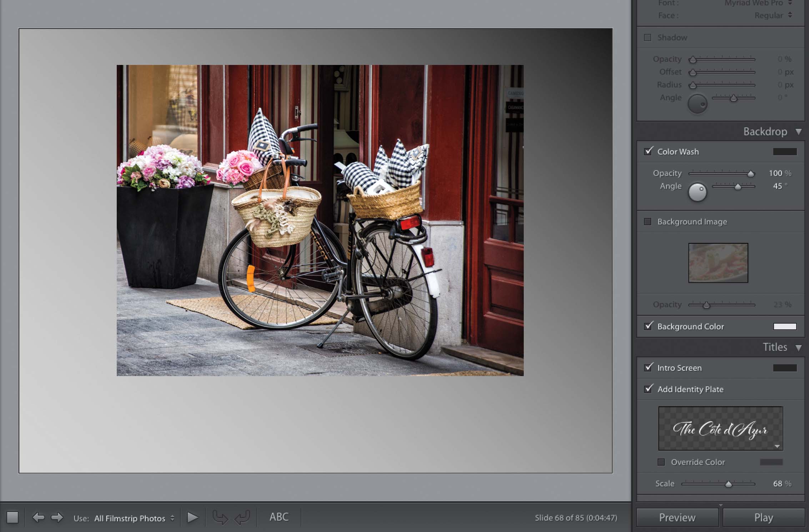The height and width of the screenshot is (532, 809).
Task: Add text with the ABC tool
Action: [x=279, y=517]
